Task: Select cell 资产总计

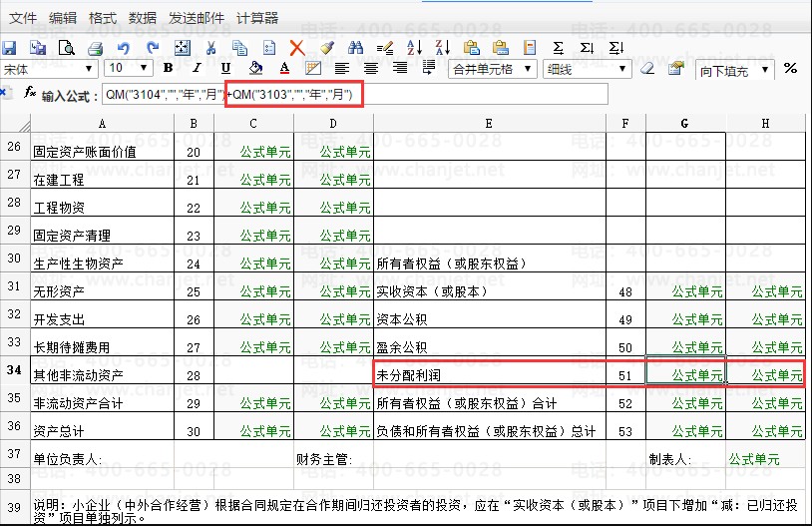Action: pyautogui.click(x=102, y=426)
